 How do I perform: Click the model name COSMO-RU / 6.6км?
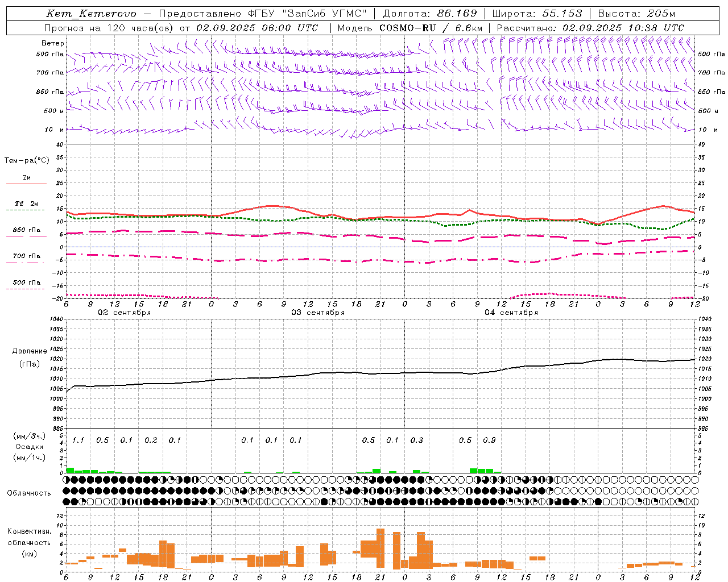[431, 28]
